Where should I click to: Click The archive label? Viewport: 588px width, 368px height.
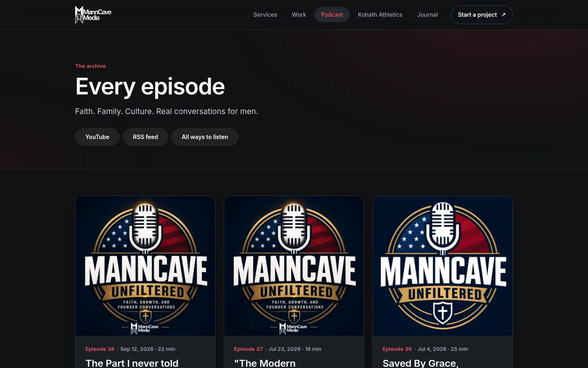[x=90, y=66]
